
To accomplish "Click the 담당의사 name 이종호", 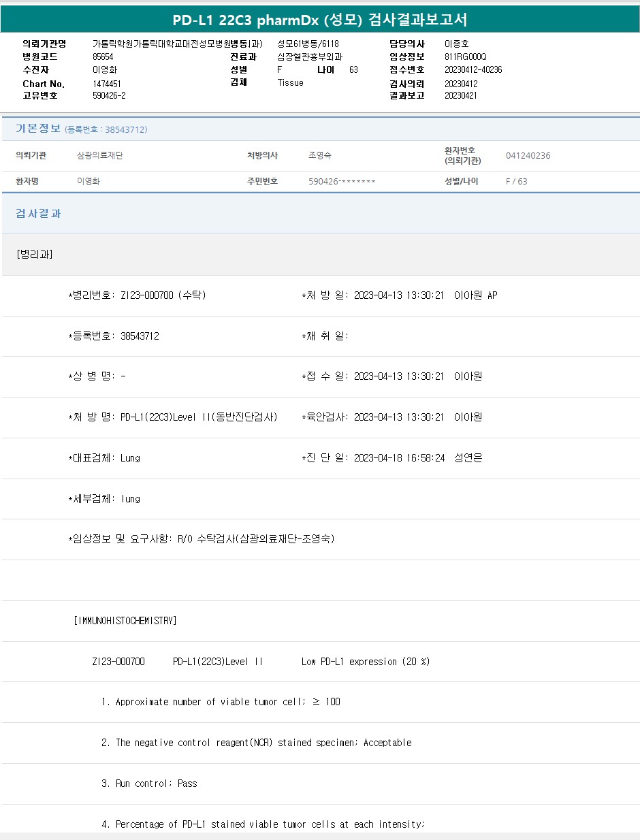I will 456,44.
